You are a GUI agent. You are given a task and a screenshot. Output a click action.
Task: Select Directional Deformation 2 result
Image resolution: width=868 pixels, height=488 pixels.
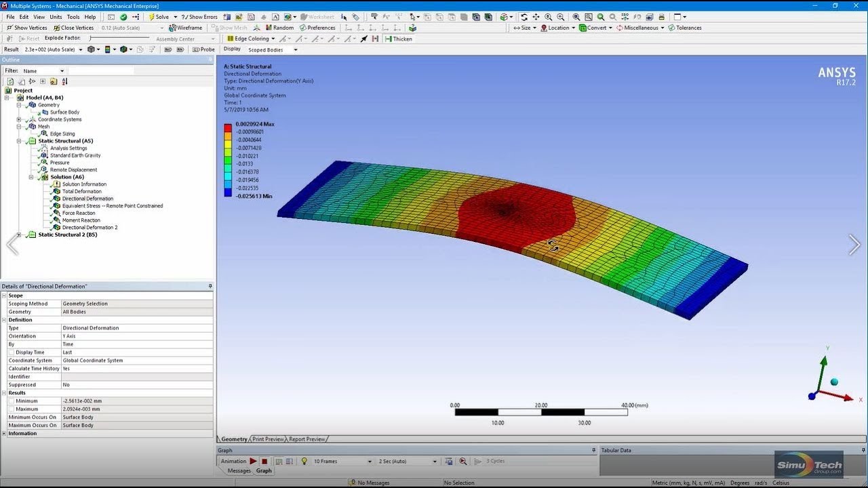pyautogui.click(x=90, y=227)
